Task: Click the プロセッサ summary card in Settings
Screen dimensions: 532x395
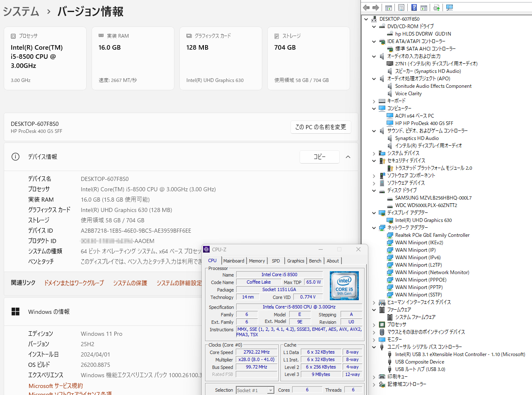Action: 45,58
